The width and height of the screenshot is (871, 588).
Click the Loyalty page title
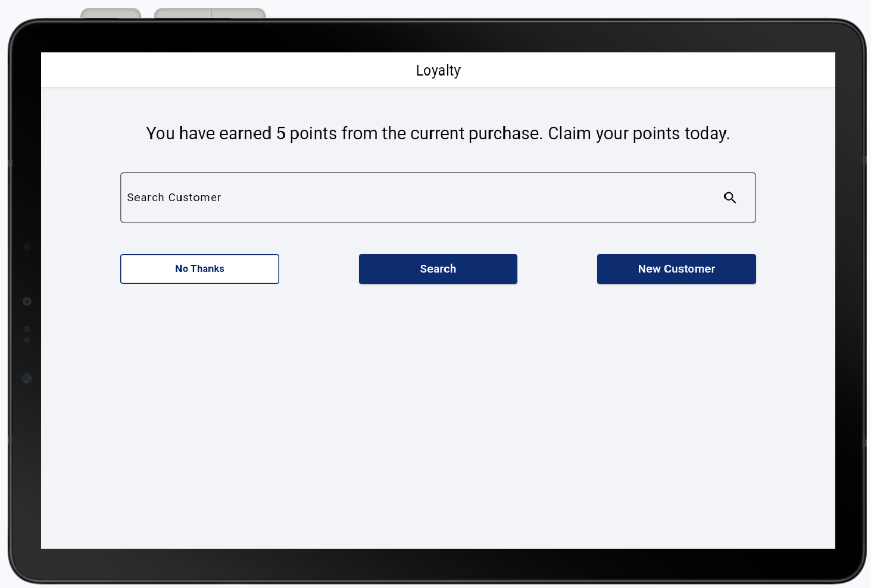pos(438,70)
